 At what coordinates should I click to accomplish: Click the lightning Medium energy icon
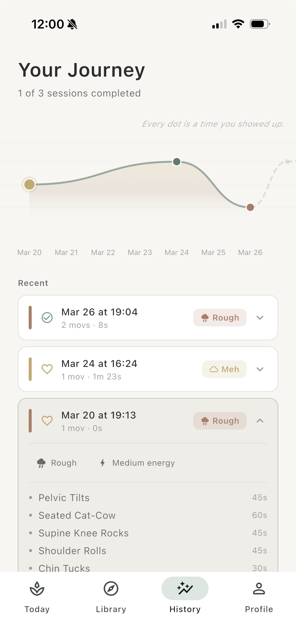pyautogui.click(x=103, y=463)
